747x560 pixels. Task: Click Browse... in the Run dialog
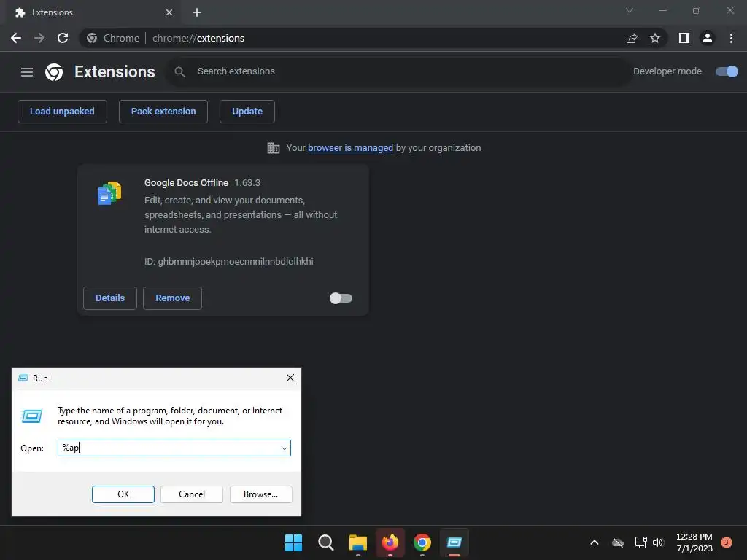tap(260, 494)
